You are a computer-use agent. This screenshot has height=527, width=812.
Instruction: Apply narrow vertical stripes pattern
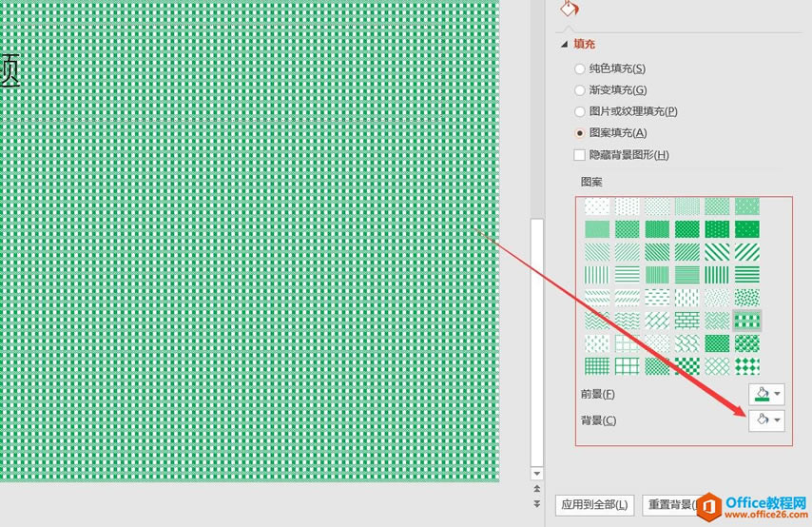pos(657,275)
